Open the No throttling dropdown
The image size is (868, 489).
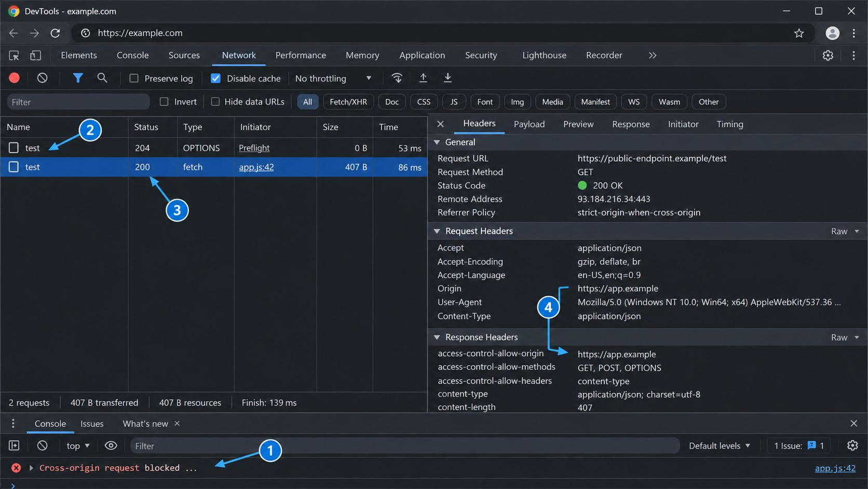click(333, 78)
